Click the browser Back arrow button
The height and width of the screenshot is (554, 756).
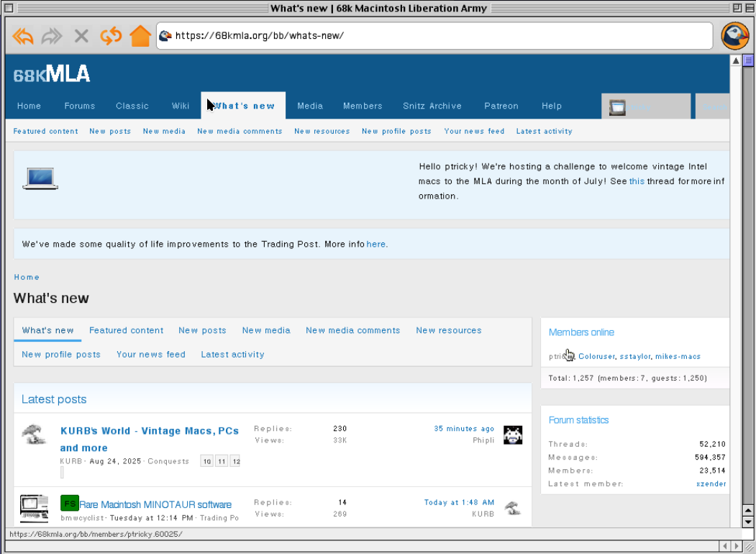pyautogui.click(x=23, y=36)
